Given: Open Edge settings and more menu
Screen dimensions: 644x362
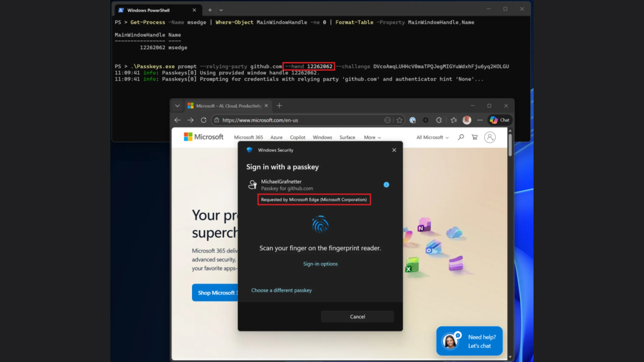Looking at the screenshot, I should (480, 120).
